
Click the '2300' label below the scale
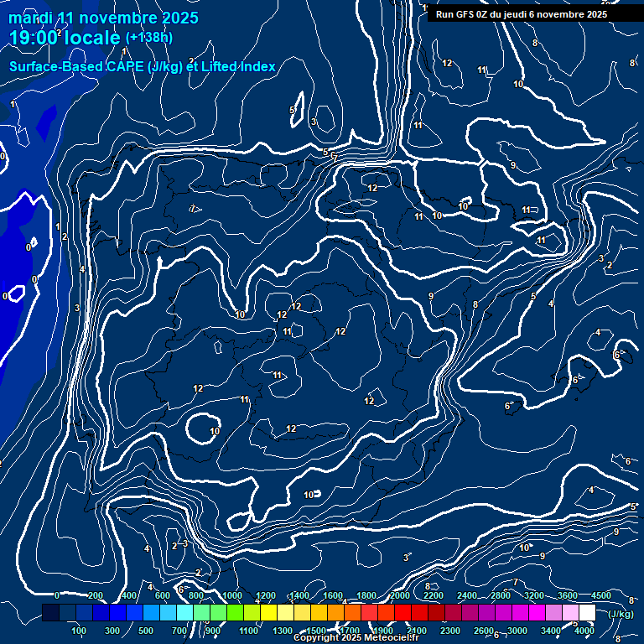coord(450,631)
